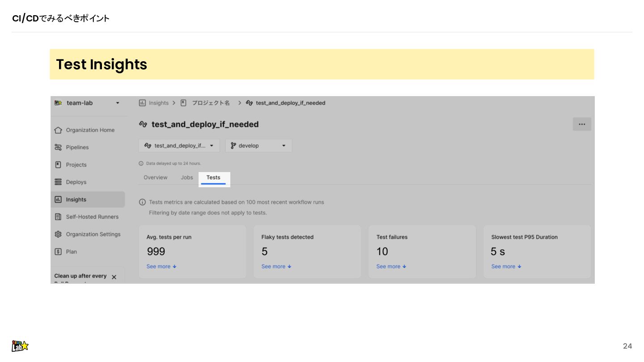Click Insights breadcrumb link
Screen dimensions: 644x362
159,103
